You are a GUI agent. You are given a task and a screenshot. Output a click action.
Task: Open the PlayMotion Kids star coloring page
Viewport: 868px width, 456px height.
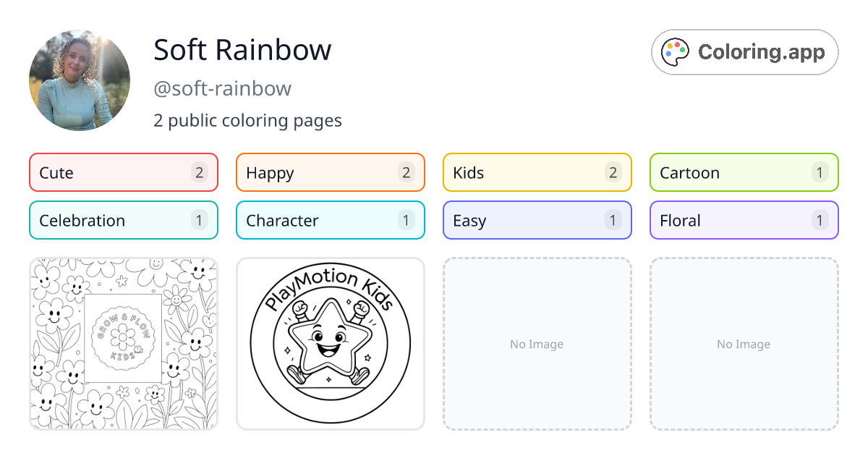(330, 344)
